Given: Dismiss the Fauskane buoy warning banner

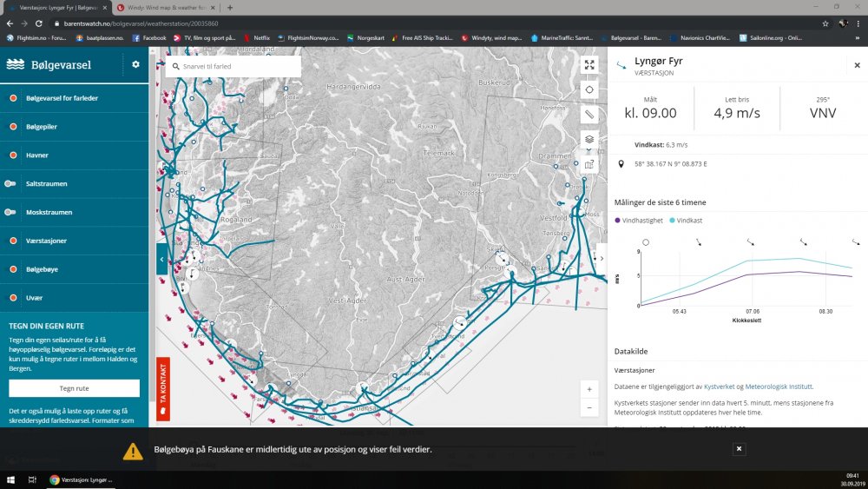Looking at the screenshot, I should (739, 449).
